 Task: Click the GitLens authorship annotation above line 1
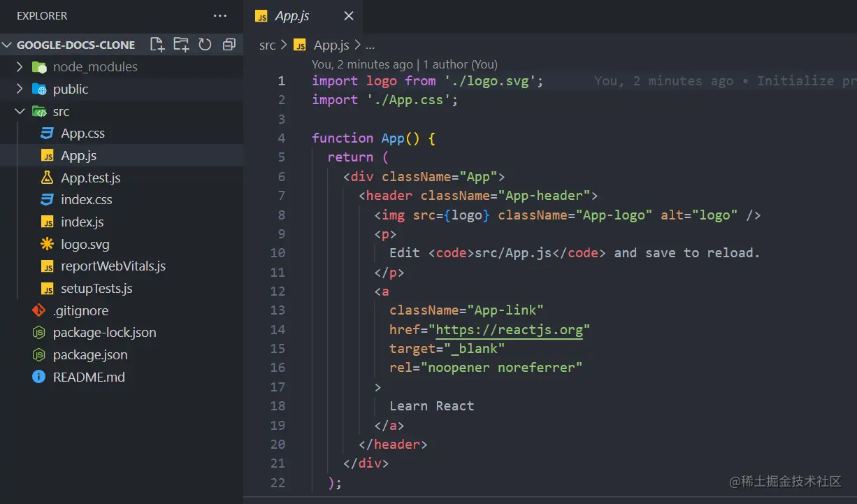tap(404, 64)
